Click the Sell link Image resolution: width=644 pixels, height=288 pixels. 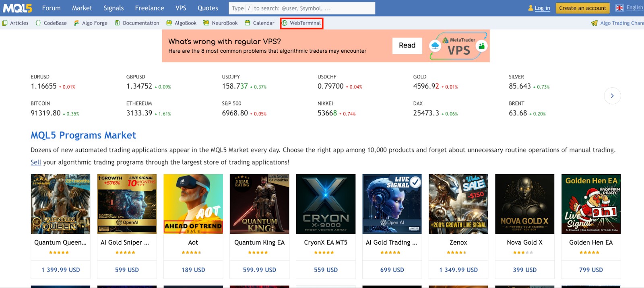point(36,162)
